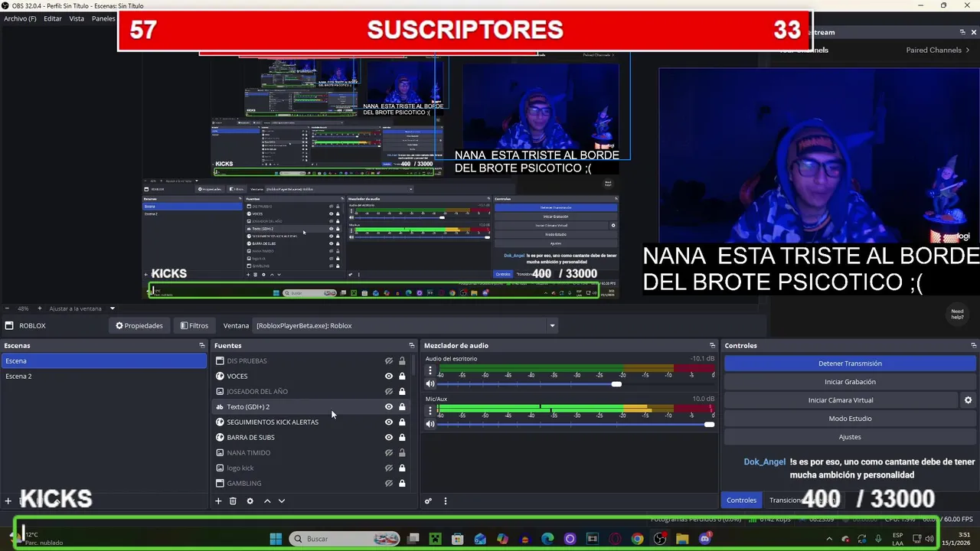Open the Paneles menu

pyautogui.click(x=103, y=18)
